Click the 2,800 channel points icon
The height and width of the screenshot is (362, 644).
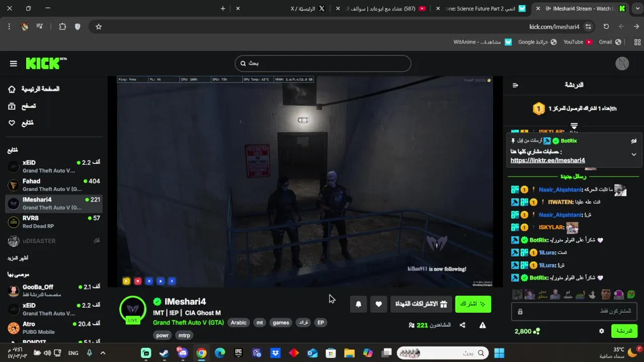pyautogui.click(x=536, y=331)
